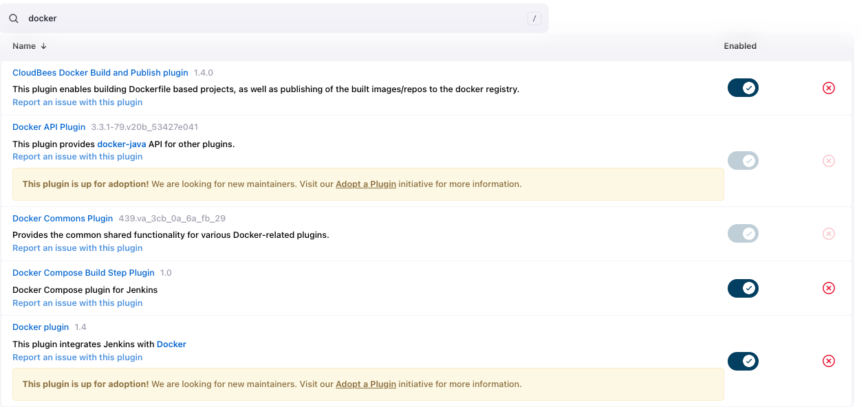
Task: Click version 439.va_3cb_0a_6a_fb_29
Action: [172, 219]
